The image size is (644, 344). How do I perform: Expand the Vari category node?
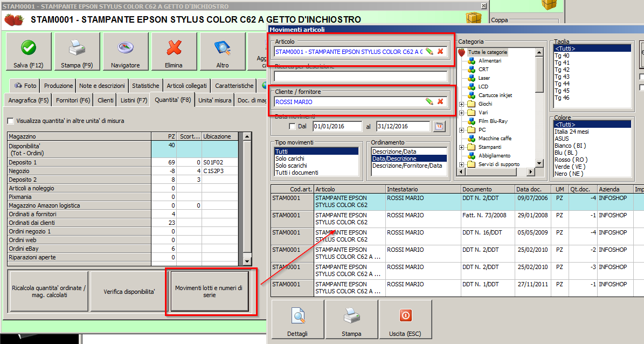pos(462,113)
